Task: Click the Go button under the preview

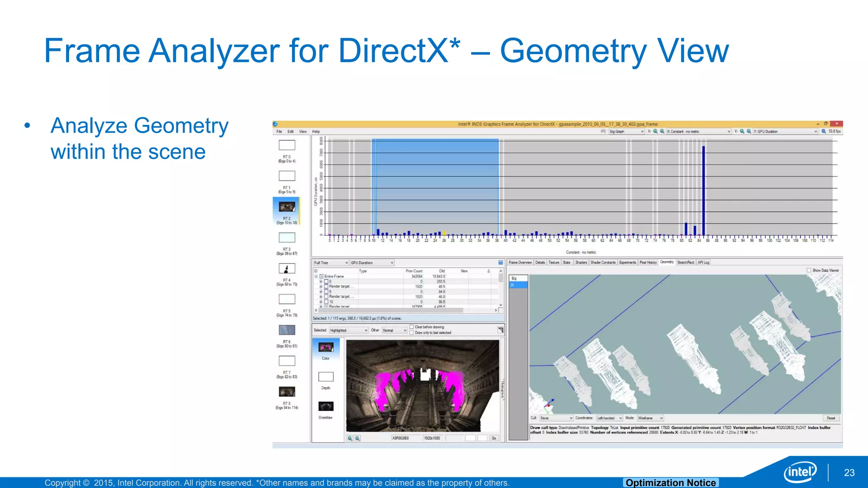Action: click(494, 438)
